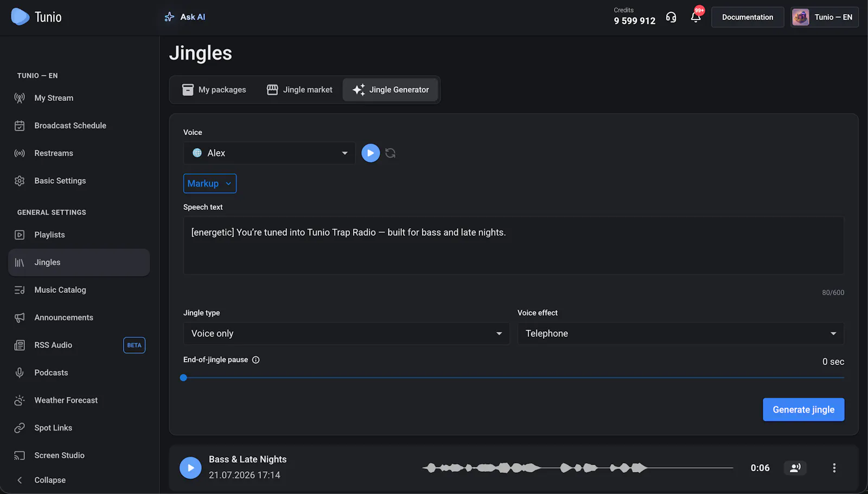
Task: Click the Bass & Late Nights title
Action: click(x=247, y=460)
